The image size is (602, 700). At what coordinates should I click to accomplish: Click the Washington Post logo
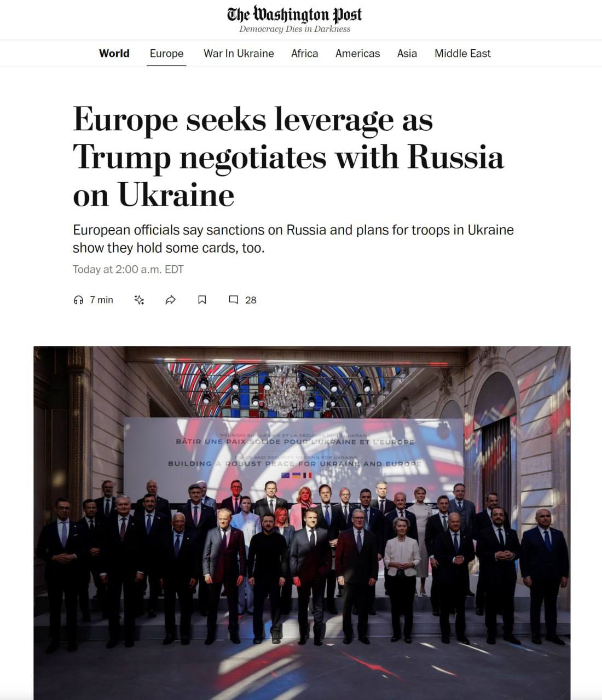coord(294,14)
